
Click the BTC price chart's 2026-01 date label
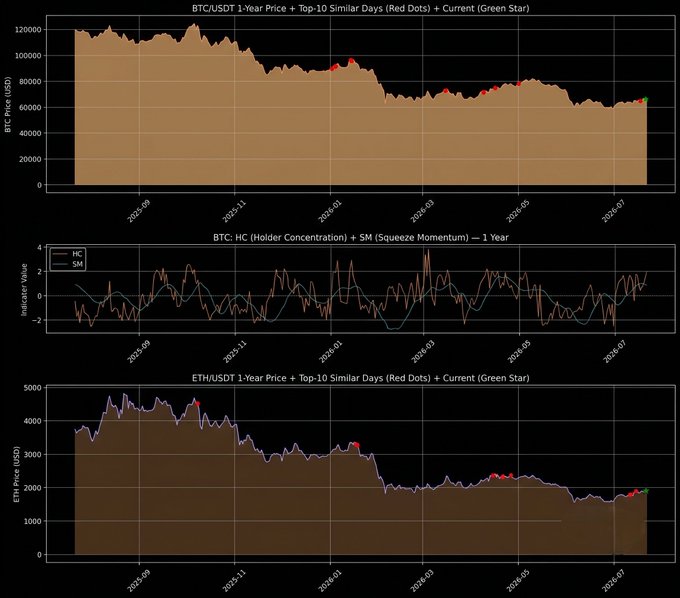330,212
